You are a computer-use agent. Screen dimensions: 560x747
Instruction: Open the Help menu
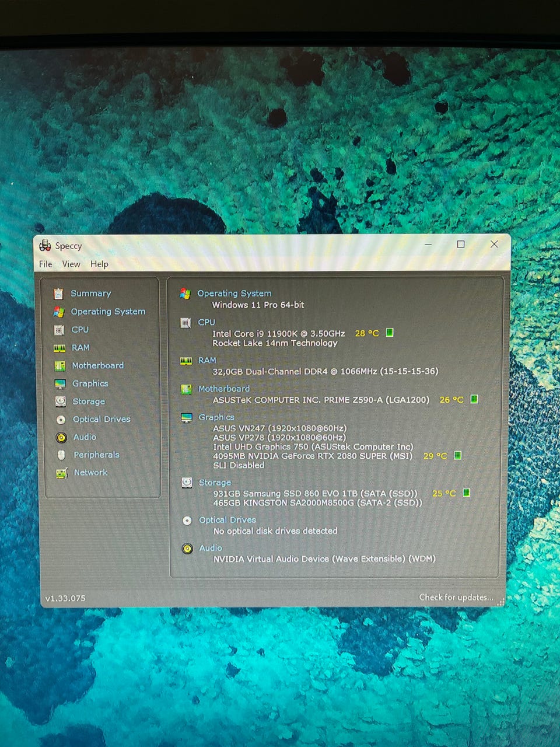coord(99,264)
